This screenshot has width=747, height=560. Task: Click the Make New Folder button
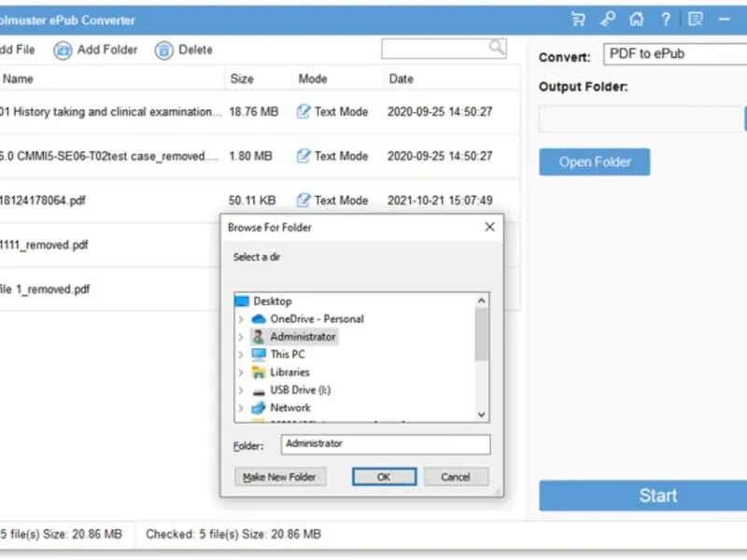(x=279, y=477)
